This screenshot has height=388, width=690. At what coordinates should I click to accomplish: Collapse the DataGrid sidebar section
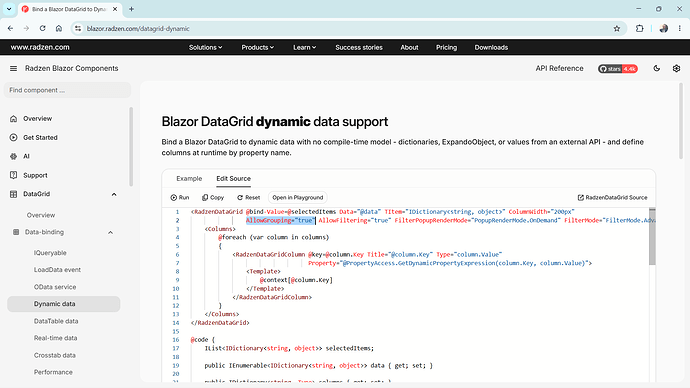coord(114,194)
